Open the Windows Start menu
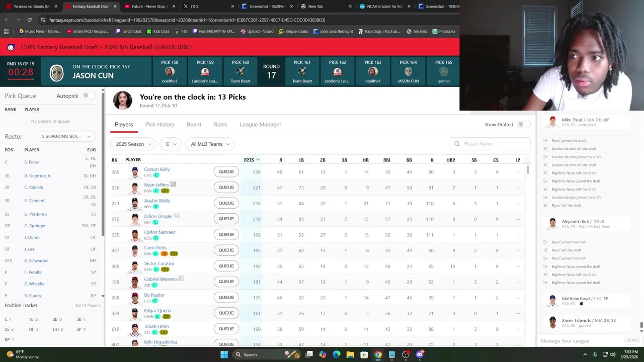This screenshot has width=644, height=362. pos(224,354)
